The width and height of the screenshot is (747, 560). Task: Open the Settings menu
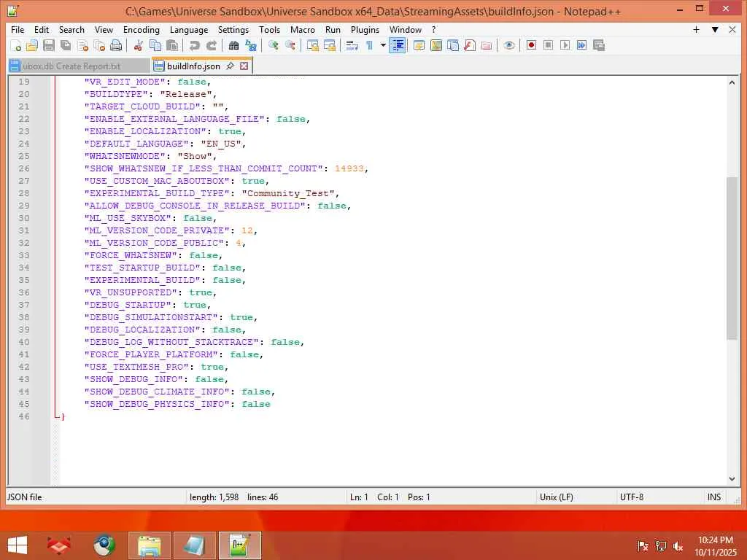233,29
